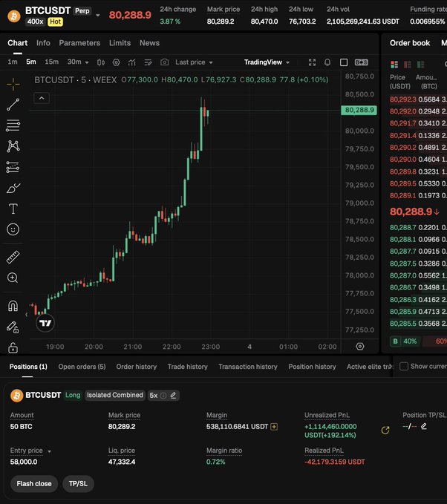Click the leverage info circle icon

[163, 396]
